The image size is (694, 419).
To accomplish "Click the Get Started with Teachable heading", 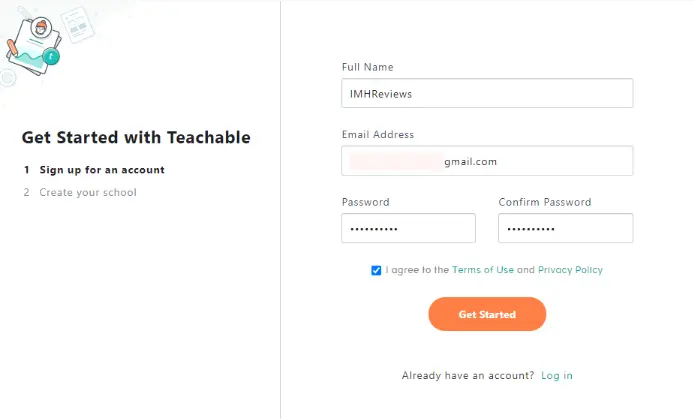I will click(x=136, y=138).
